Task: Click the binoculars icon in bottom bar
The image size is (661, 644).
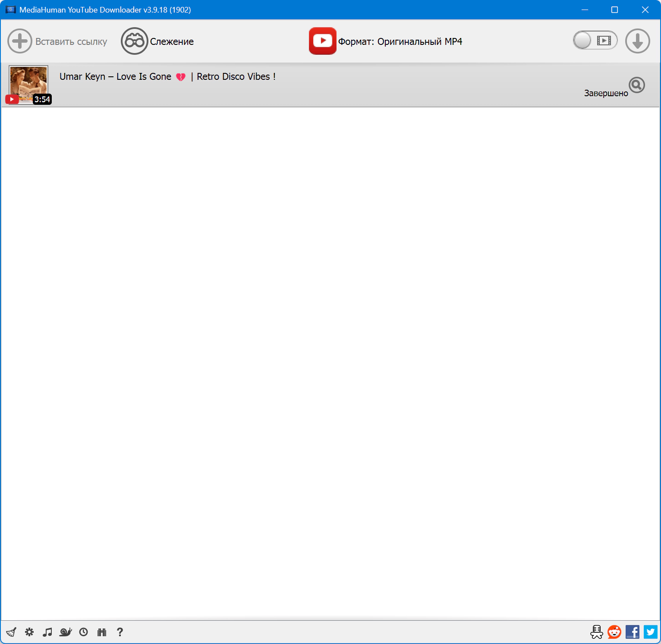Action: 102,632
